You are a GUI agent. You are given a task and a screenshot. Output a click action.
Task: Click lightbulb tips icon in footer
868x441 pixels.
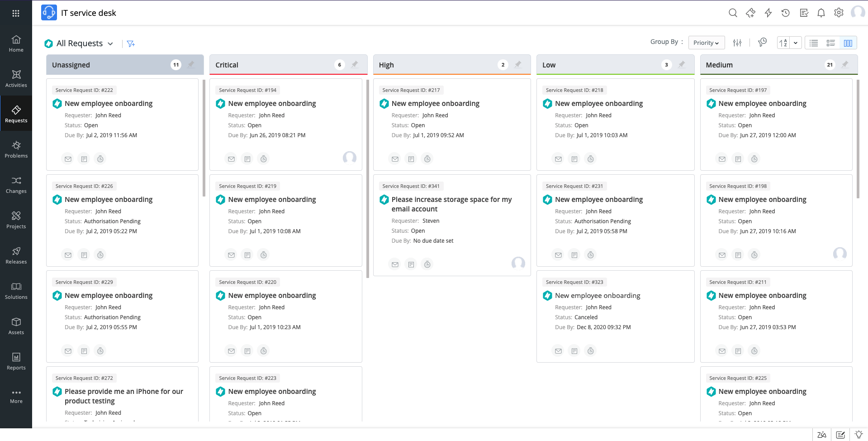pyautogui.click(x=859, y=435)
